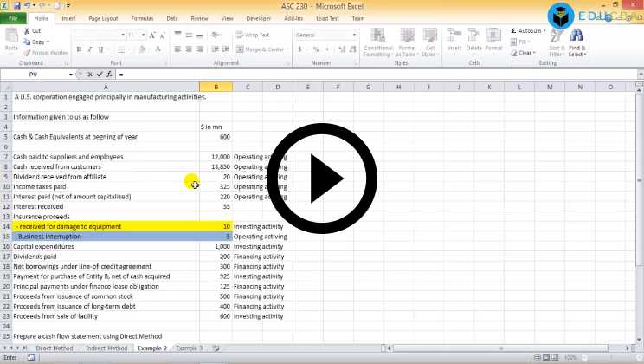The height and width of the screenshot is (364, 644).
Task: Click the green File button
Action: [x=13, y=18]
